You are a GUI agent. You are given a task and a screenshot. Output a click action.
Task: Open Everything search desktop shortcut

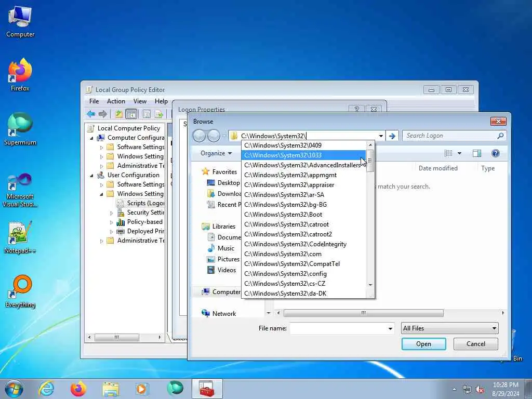20,291
